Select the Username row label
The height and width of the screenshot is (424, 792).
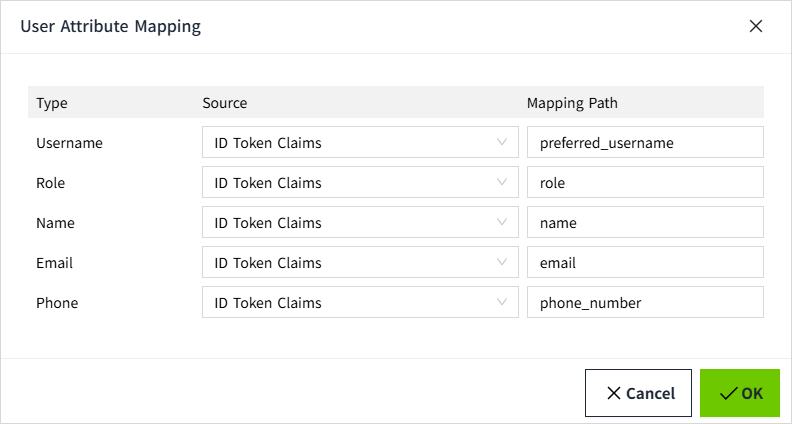pos(69,143)
